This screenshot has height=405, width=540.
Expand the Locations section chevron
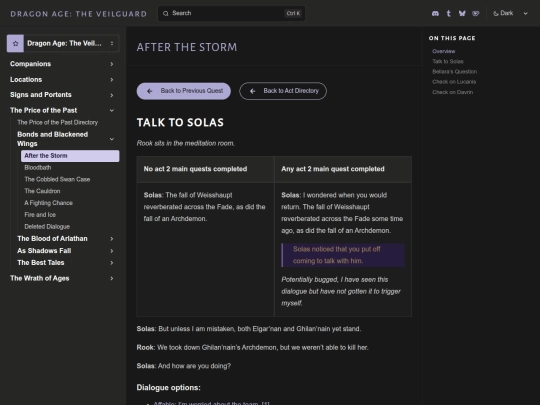pyautogui.click(x=112, y=80)
